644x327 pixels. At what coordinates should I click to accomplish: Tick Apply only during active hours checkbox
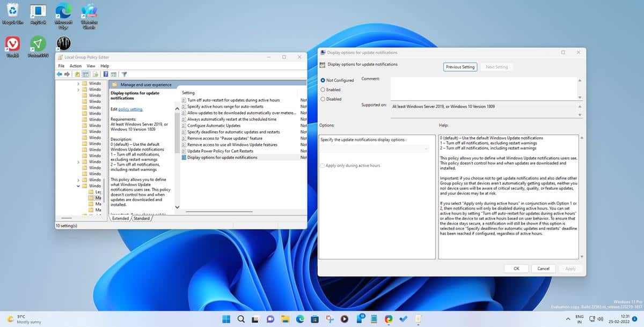(322, 166)
